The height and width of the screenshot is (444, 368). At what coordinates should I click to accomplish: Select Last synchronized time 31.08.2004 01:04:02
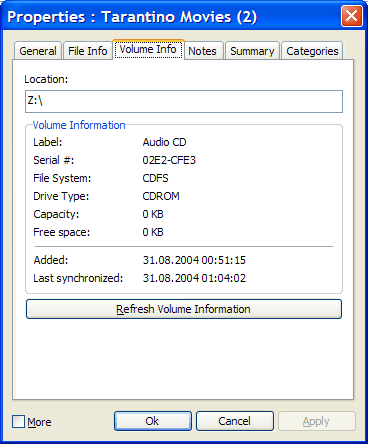click(194, 278)
